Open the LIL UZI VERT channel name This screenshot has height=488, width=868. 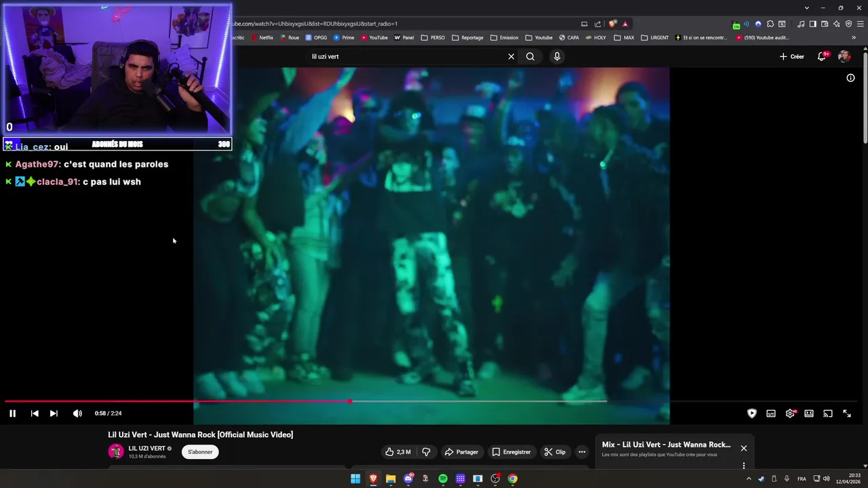click(146, 449)
